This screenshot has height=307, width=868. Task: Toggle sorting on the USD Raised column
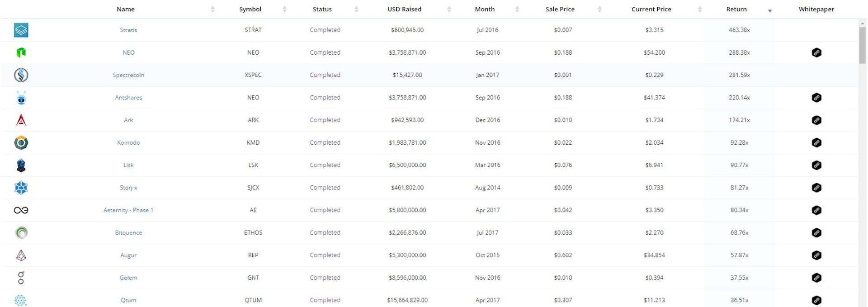449,9
